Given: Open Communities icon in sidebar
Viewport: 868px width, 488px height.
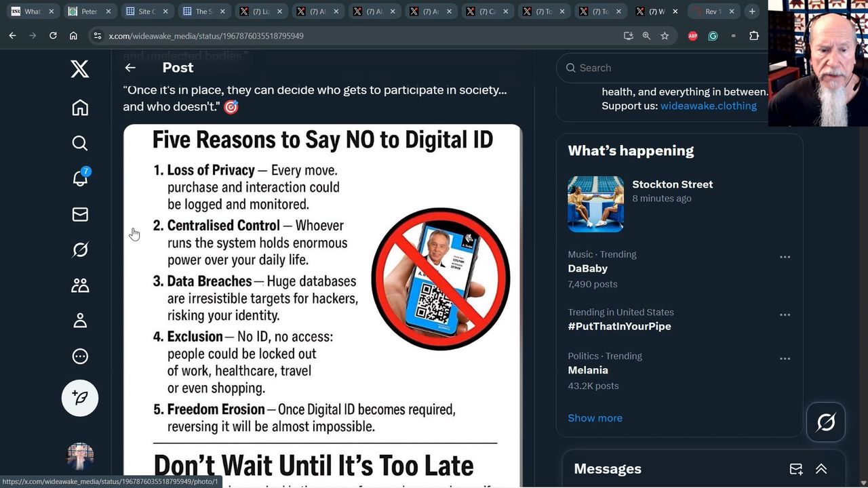Looking at the screenshot, I should (x=80, y=285).
